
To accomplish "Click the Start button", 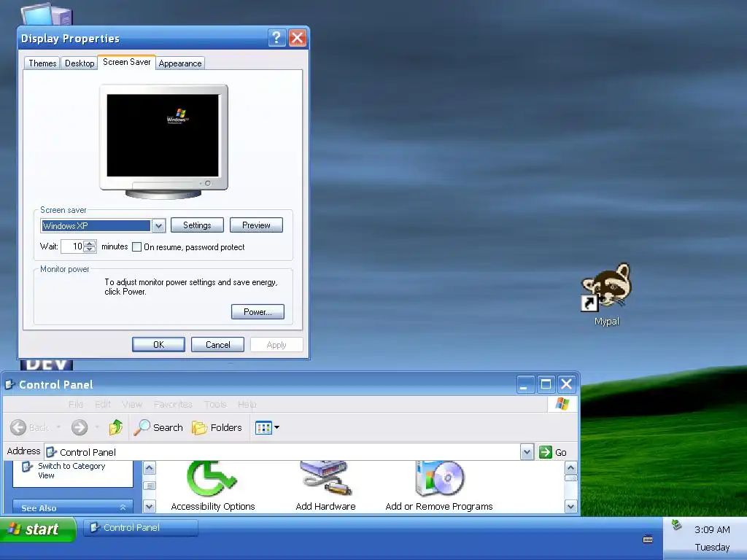I will point(38,529).
